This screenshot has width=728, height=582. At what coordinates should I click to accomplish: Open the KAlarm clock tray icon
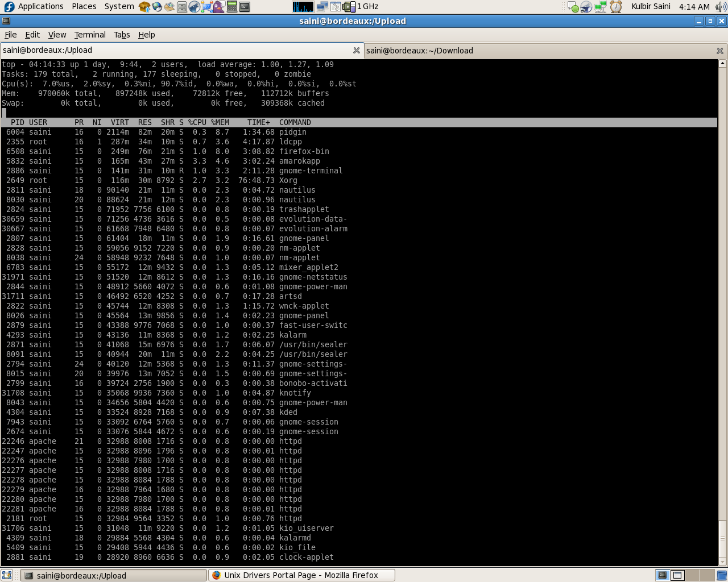click(x=616, y=7)
